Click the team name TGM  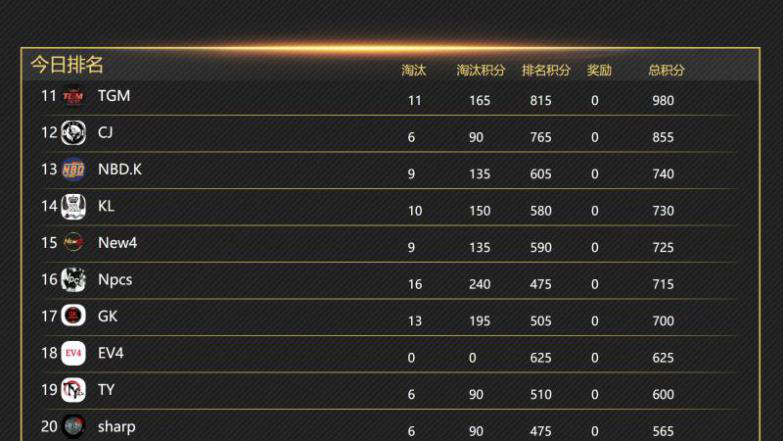tap(114, 96)
